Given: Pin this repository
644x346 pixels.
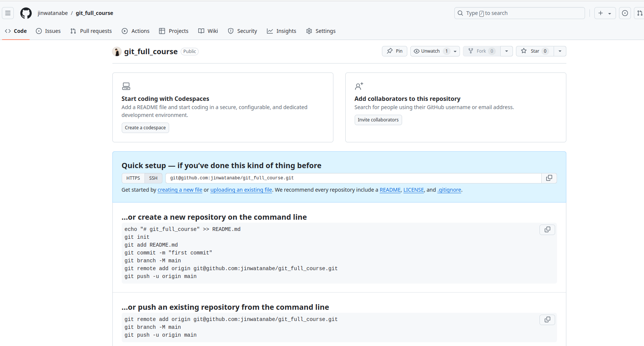Looking at the screenshot, I should pos(395,51).
